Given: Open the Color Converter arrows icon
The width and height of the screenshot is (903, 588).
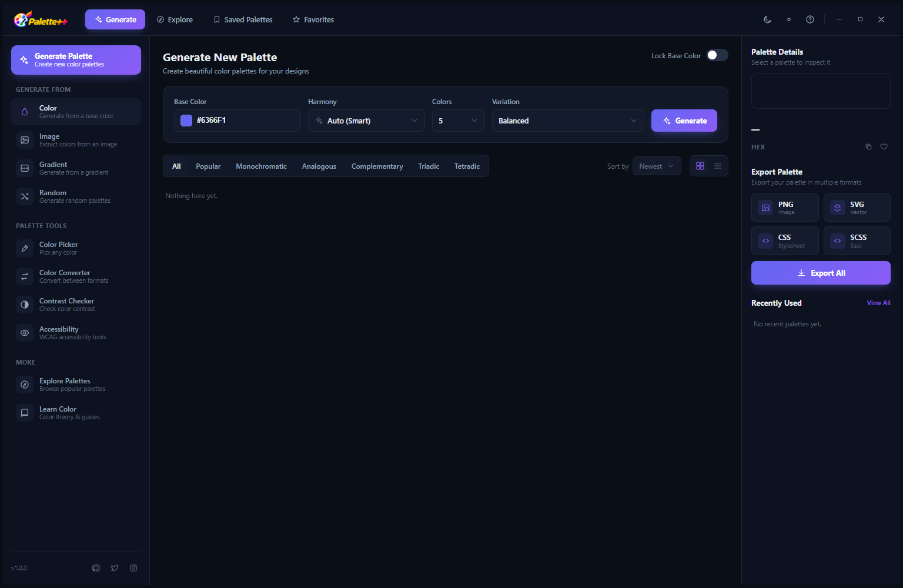Looking at the screenshot, I should point(25,276).
